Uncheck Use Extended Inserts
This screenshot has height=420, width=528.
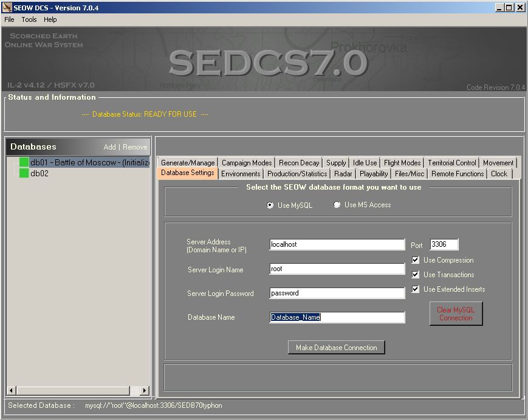[416, 289]
